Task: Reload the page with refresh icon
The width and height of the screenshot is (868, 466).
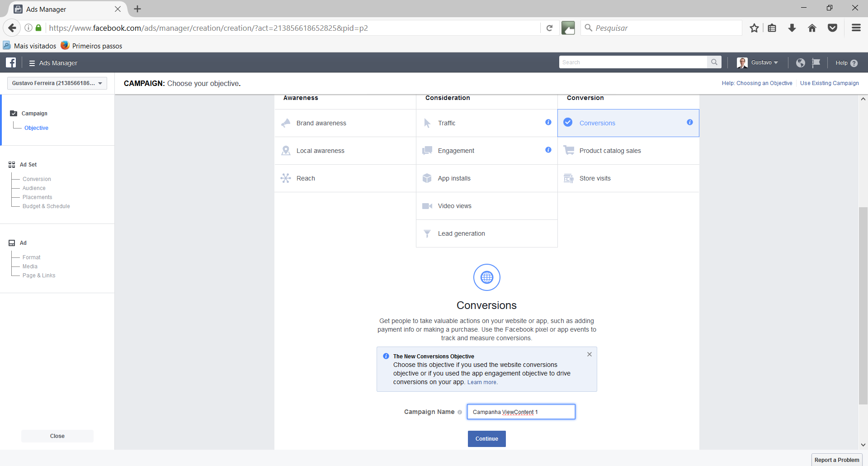Action: [549, 28]
